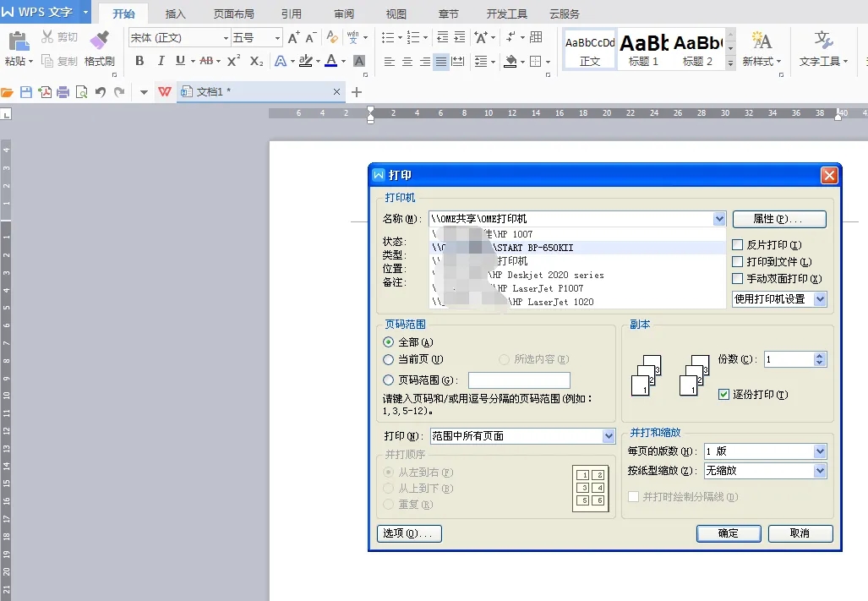Select the 页码范围 radio button

[x=389, y=380]
